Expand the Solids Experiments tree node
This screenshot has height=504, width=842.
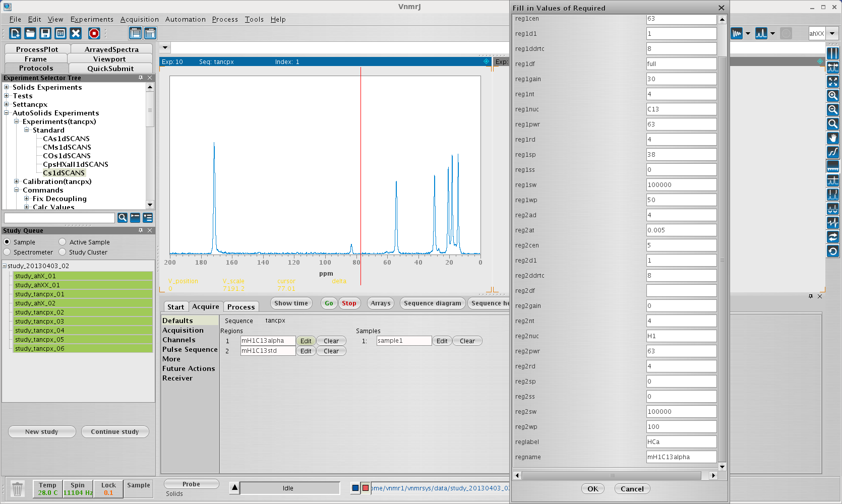[x=7, y=87]
